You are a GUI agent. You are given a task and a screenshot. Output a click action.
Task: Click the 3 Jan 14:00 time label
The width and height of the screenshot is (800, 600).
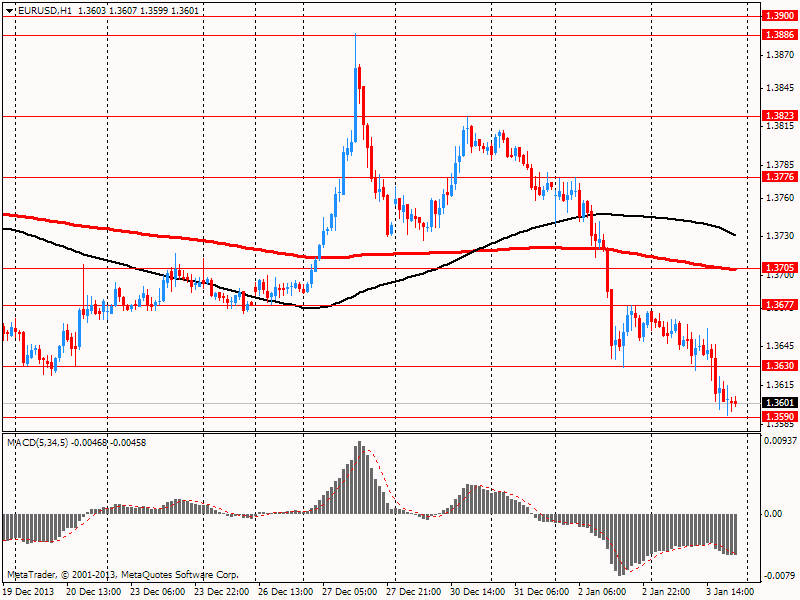coord(731,592)
